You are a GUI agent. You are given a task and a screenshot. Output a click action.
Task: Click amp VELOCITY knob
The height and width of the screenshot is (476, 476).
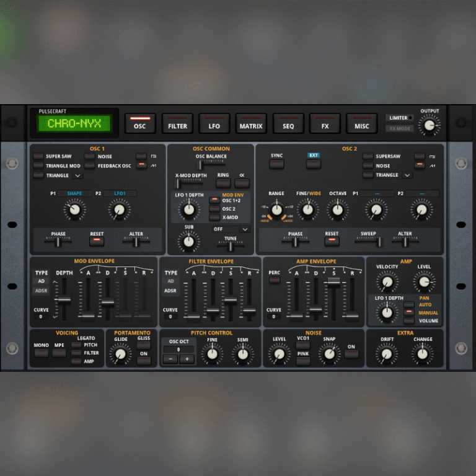pos(387,282)
